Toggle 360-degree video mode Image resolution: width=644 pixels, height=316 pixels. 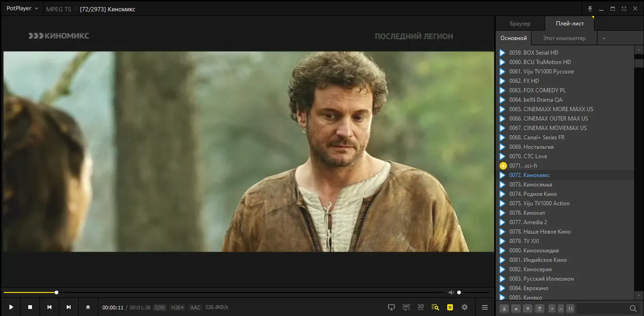[406, 307]
